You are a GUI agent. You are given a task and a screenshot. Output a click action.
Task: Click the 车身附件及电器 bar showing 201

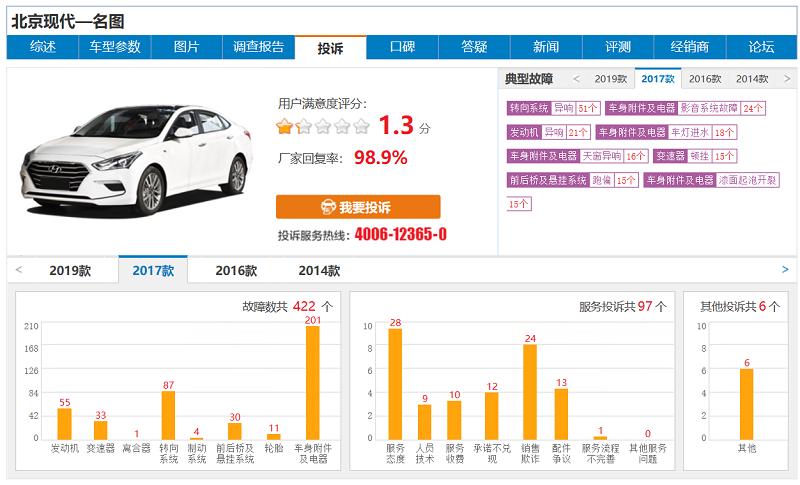point(313,382)
